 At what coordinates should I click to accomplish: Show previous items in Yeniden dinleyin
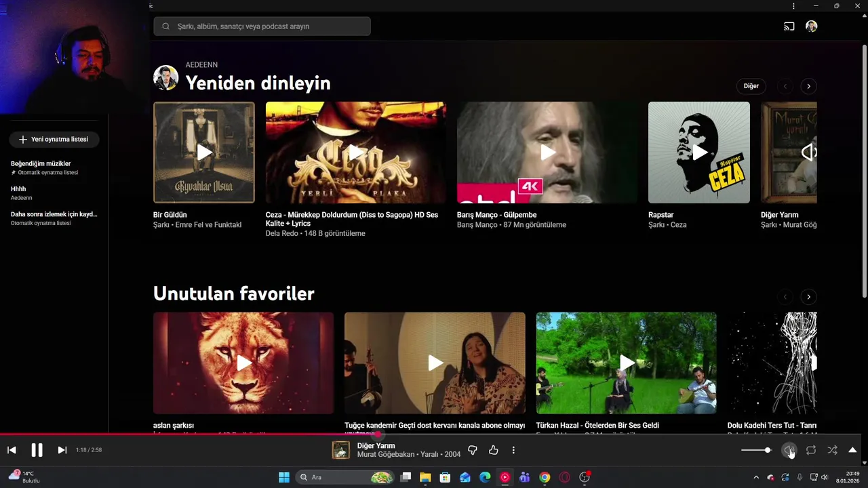click(x=785, y=86)
